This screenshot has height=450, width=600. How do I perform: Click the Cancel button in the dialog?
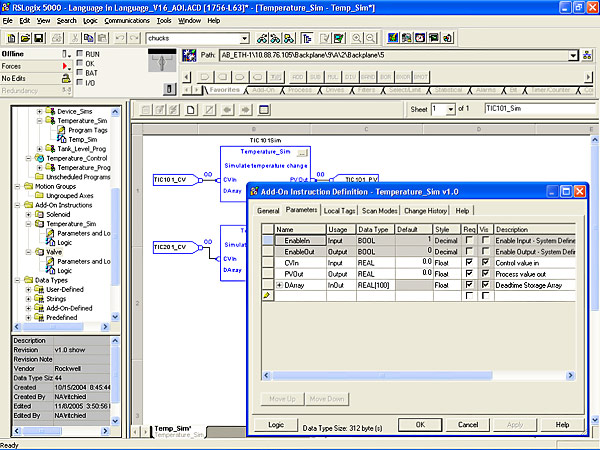click(468, 425)
